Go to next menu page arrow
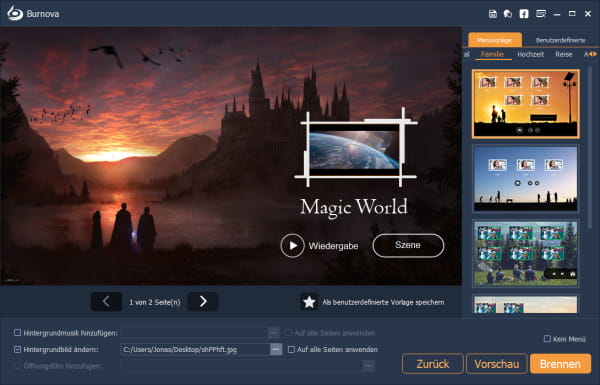 point(203,302)
